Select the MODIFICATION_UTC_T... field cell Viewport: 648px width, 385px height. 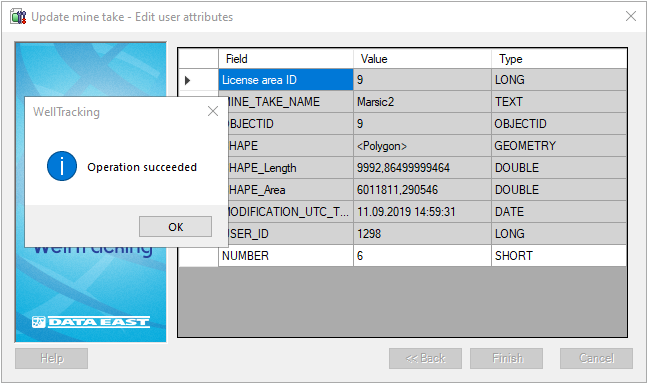[x=291, y=212]
